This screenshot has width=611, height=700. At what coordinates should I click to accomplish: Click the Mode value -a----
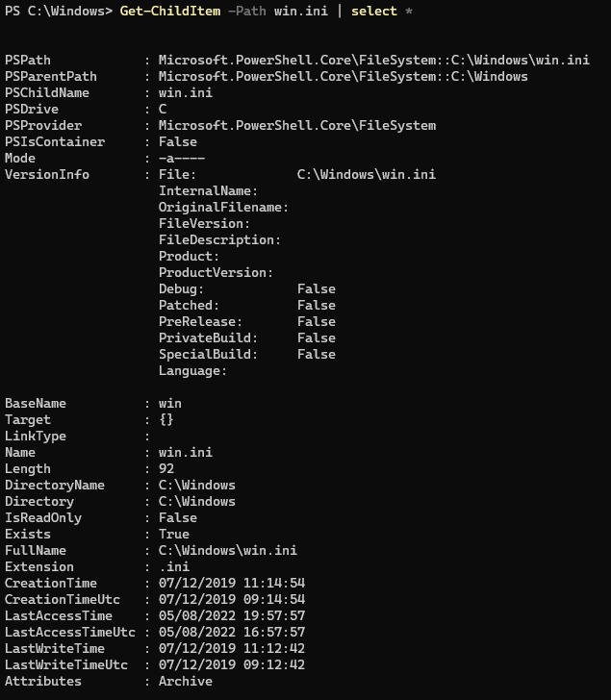click(x=182, y=159)
